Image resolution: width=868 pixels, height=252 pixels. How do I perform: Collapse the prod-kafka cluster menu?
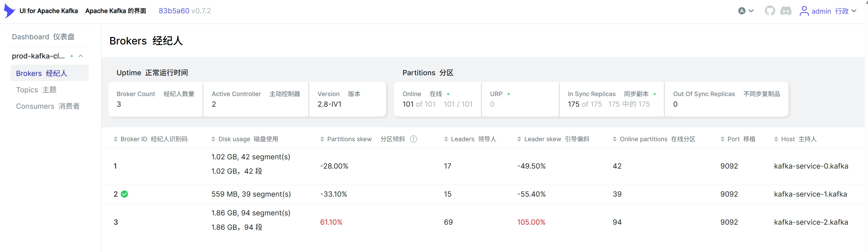81,56
